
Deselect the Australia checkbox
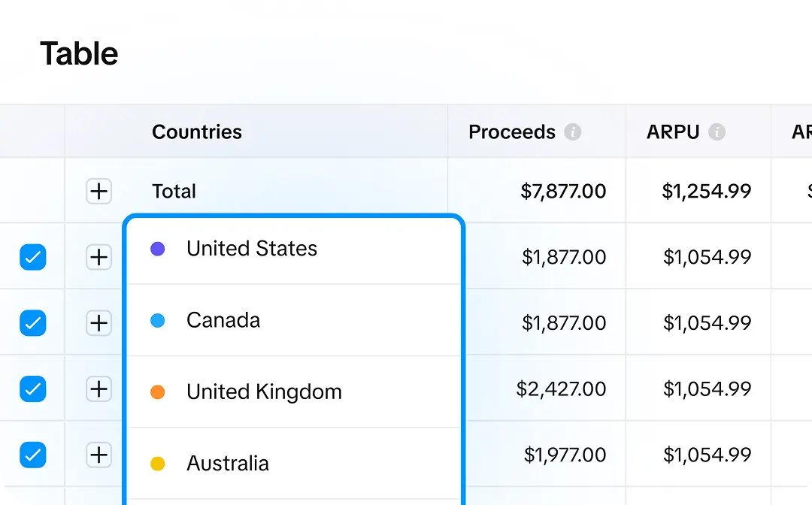coord(32,455)
